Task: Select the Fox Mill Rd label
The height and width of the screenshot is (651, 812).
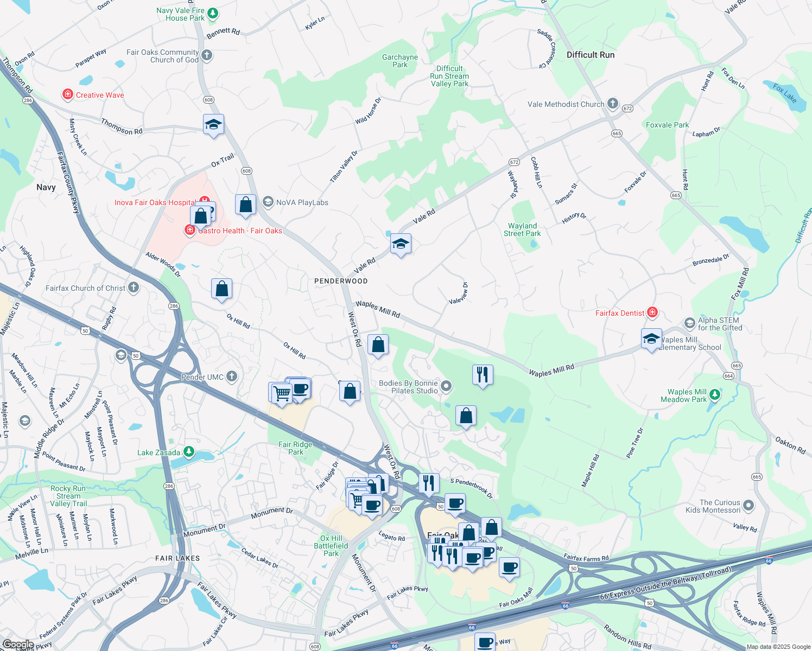Action: tap(740, 284)
